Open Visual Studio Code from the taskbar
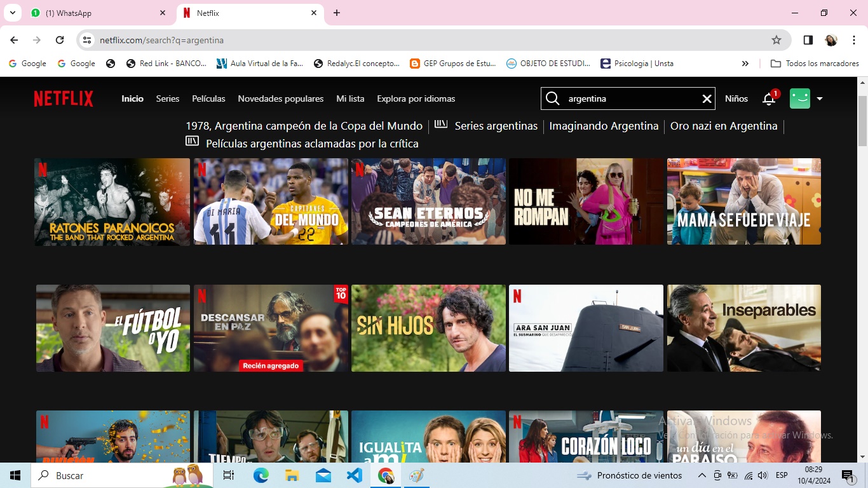 [355, 475]
